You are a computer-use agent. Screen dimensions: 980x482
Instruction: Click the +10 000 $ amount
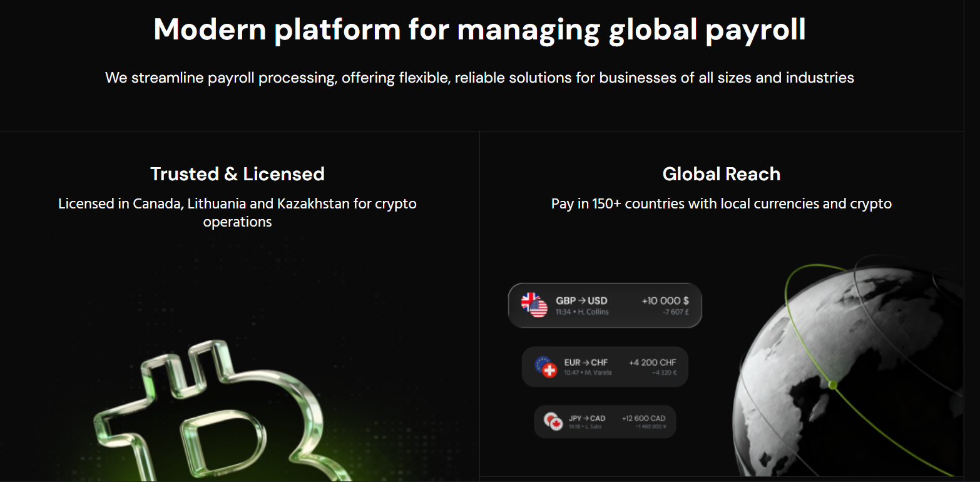(x=665, y=300)
